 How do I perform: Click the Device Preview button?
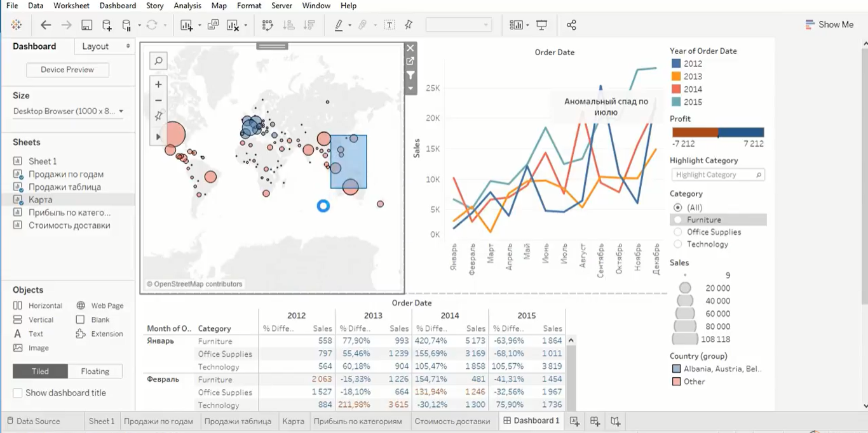(67, 70)
